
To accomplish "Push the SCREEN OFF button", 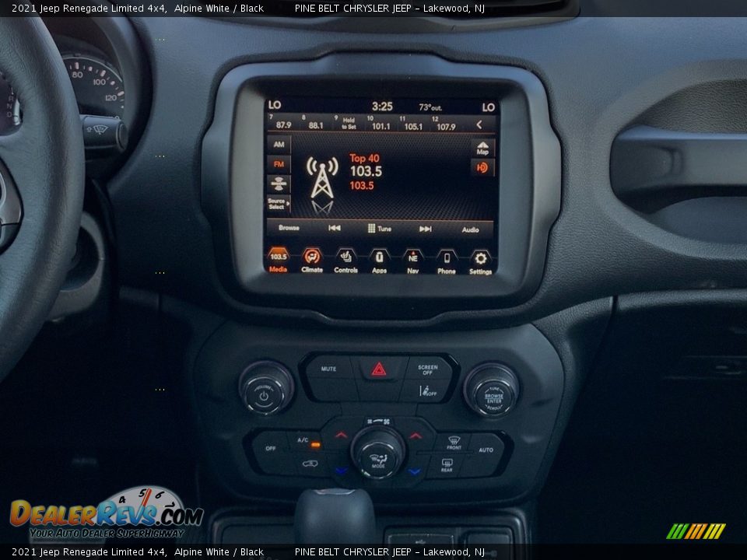I will [428, 369].
